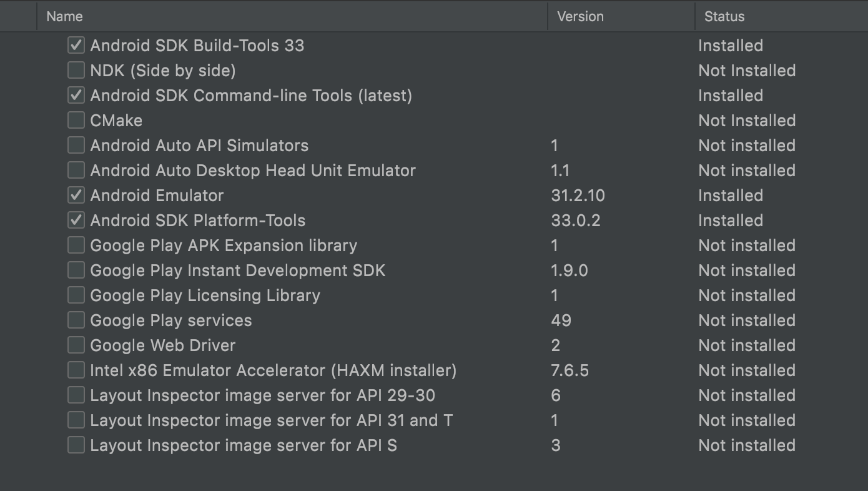Select the 'Android Emulator' row label
The width and height of the screenshot is (868, 491).
tap(157, 196)
